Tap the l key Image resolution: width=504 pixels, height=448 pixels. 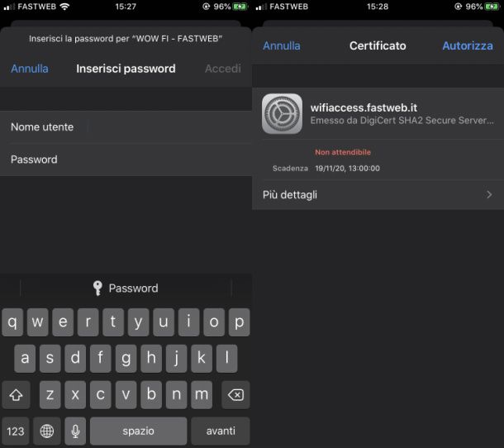[226, 359]
